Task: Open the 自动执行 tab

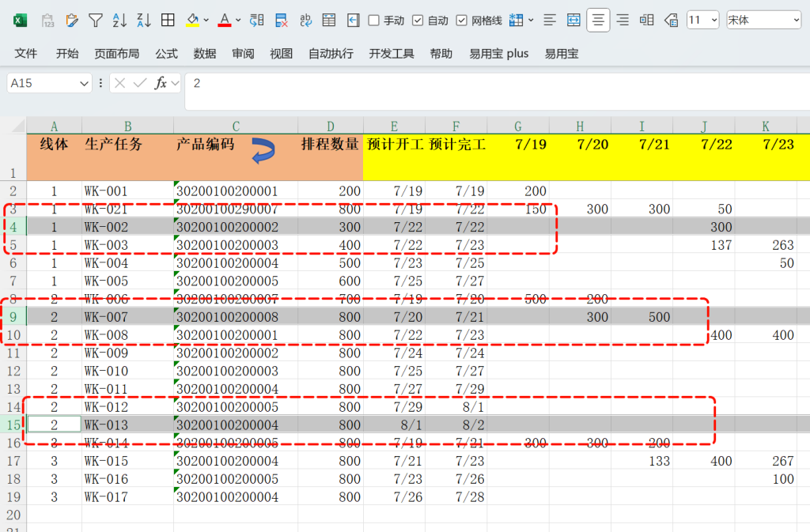Action: pos(331,54)
